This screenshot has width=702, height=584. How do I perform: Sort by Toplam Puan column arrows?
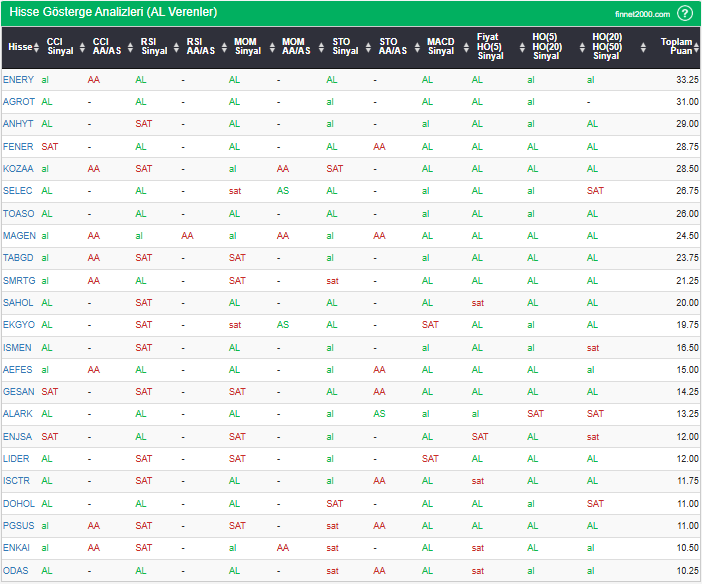coord(696,47)
